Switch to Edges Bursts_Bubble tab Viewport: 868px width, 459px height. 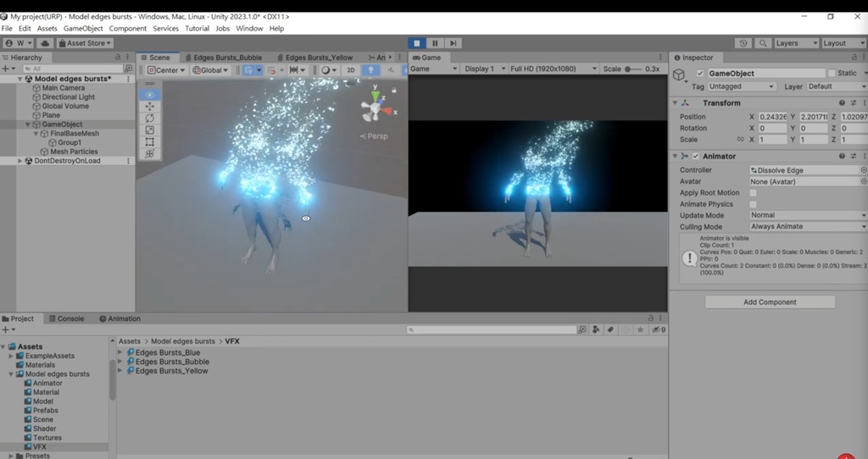pos(224,58)
